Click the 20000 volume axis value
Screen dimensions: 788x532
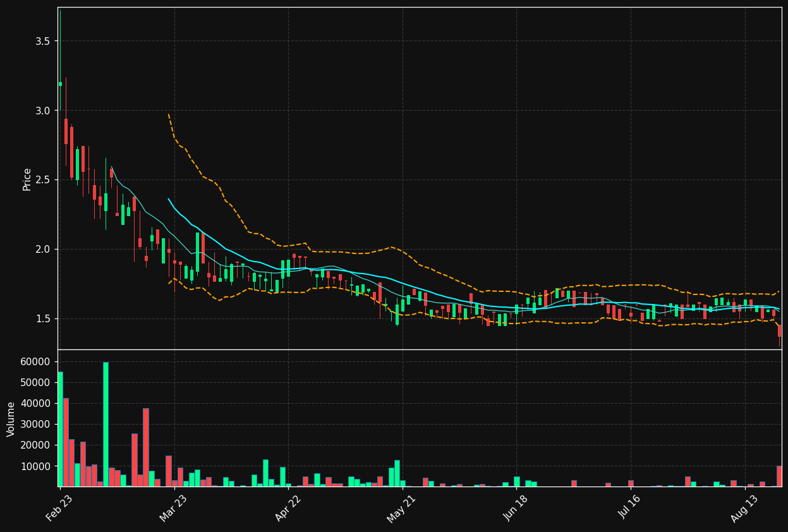(36, 445)
